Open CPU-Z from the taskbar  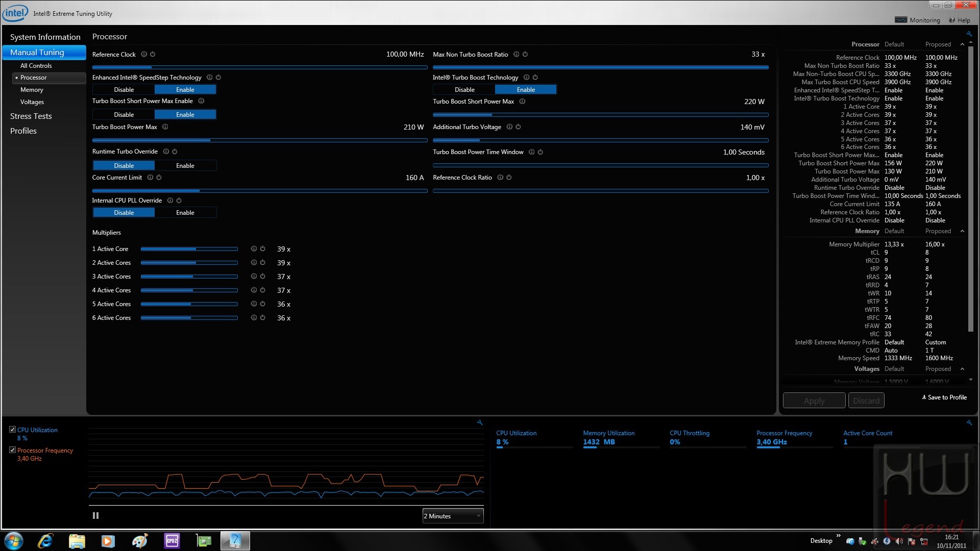coord(172,541)
